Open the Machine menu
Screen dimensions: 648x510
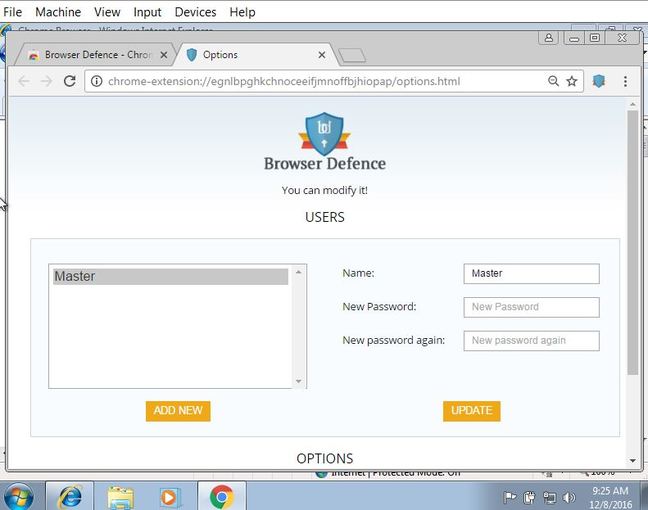click(58, 12)
